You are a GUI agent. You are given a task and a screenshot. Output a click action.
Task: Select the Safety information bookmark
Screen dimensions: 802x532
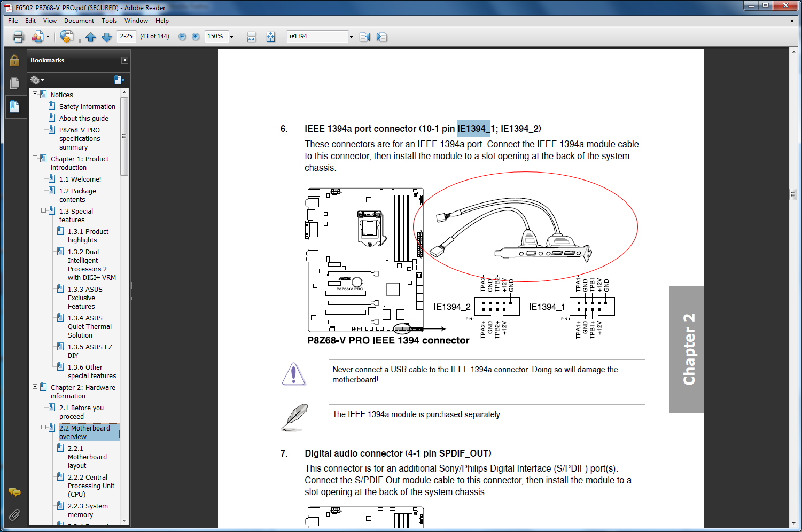[87, 107]
